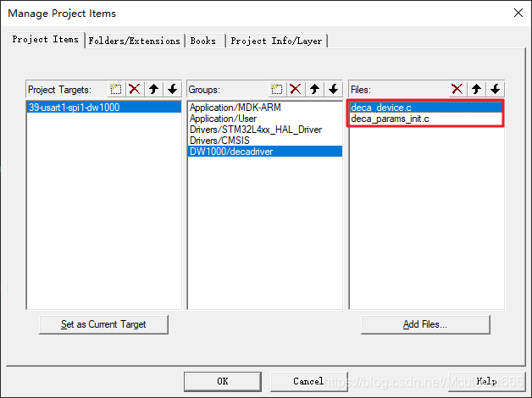The height and width of the screenshot is (398, 532).
Task: Delete the selected group
Action: (x=296, y=90)
